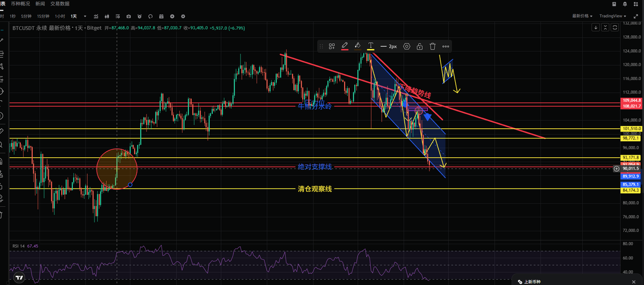Select the 1小时 timeframe

(60, 17)
